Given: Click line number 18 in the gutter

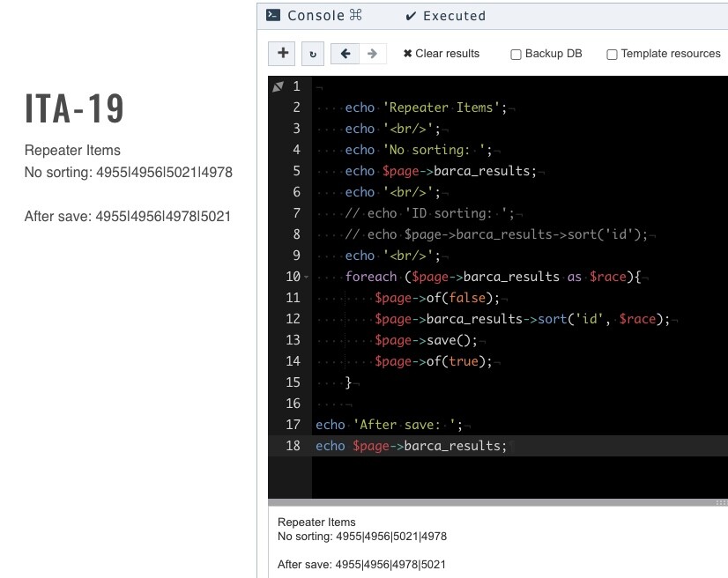Looking at the screenshot, I should point(293,446).
